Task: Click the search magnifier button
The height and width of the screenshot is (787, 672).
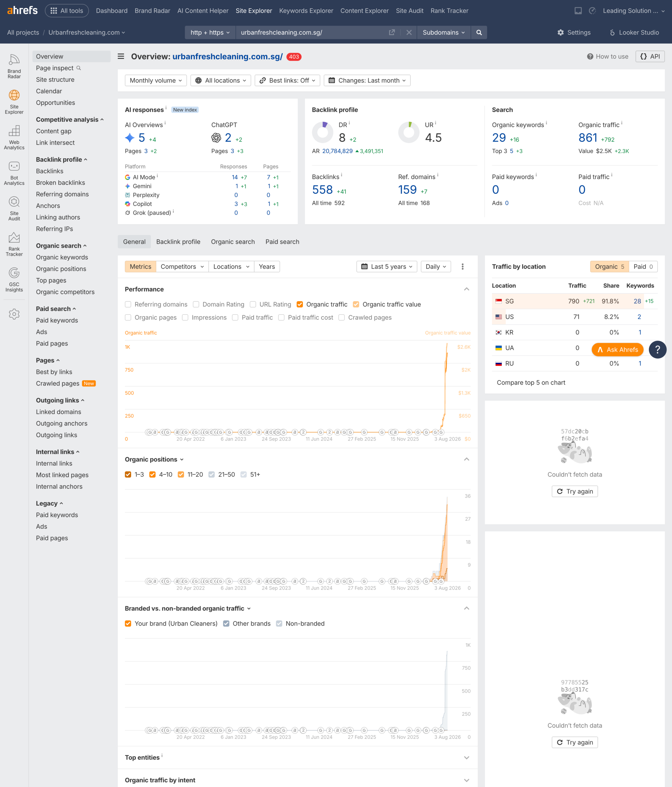Action: click(479, 33)
